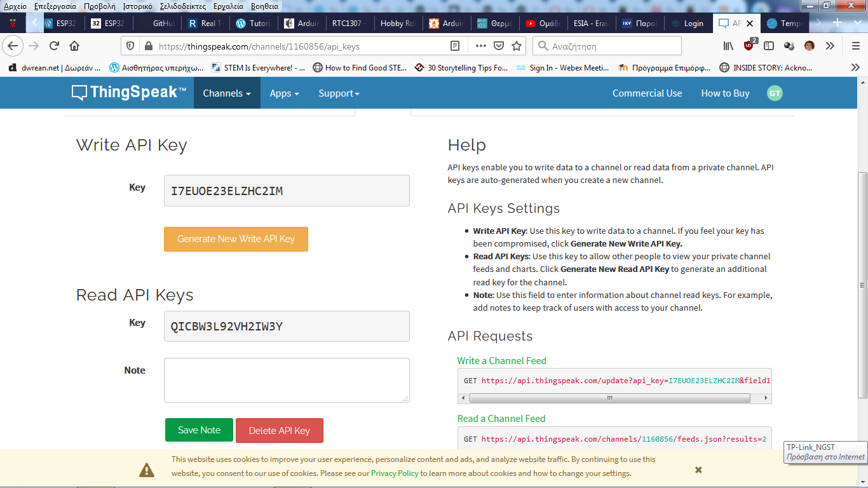Go forward with the browser forward arrow
868x488 pixels.
click(34, 46)
